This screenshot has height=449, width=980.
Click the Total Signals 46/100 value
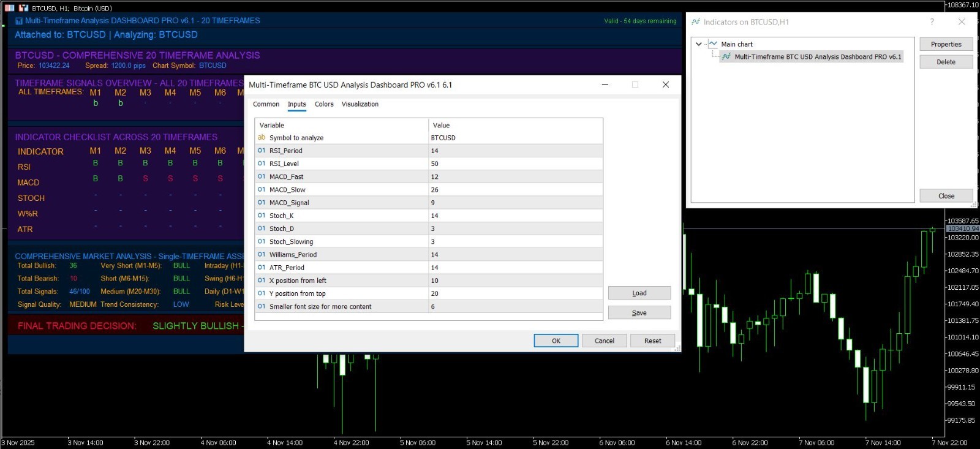coord(79,292)
